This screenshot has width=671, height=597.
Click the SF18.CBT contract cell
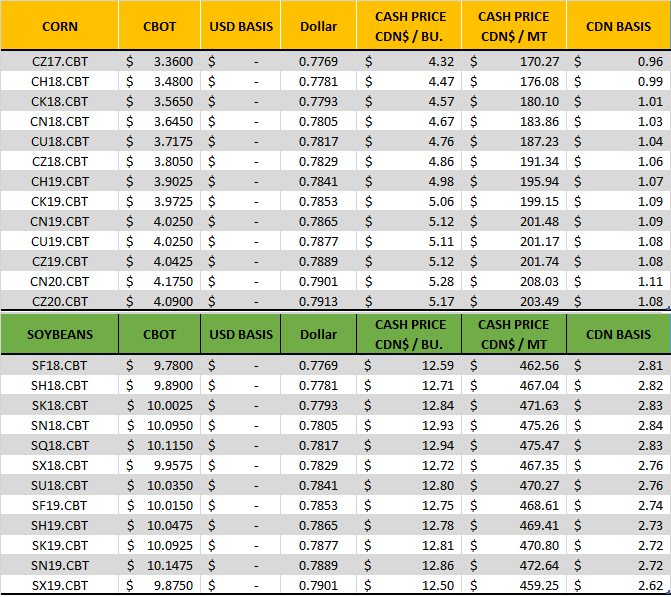[60, 366]
